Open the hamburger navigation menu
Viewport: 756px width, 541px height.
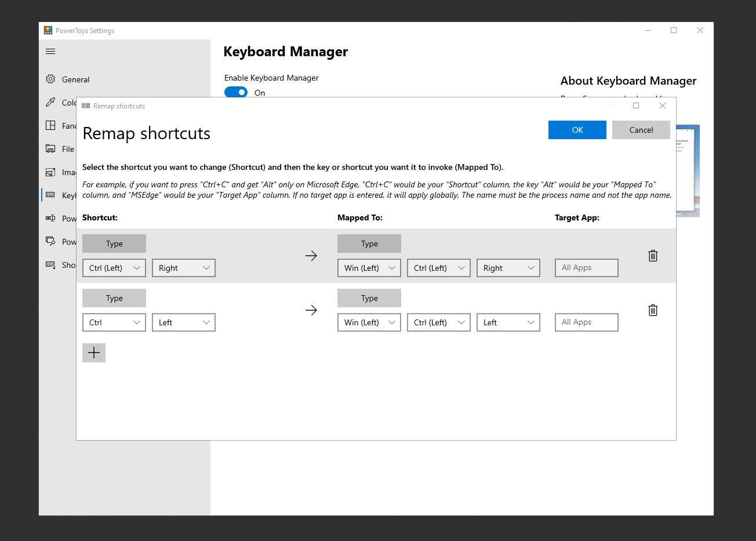[50, 52]
